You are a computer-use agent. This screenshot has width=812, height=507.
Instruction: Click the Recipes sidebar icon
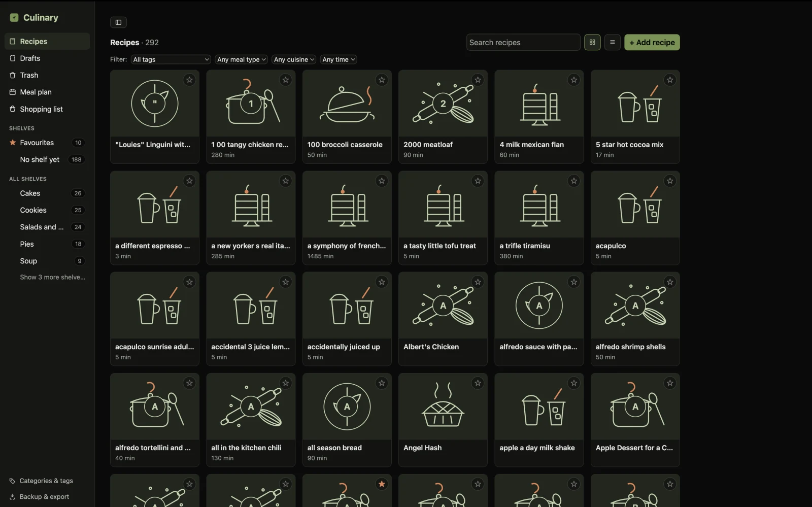click(13, 42)
